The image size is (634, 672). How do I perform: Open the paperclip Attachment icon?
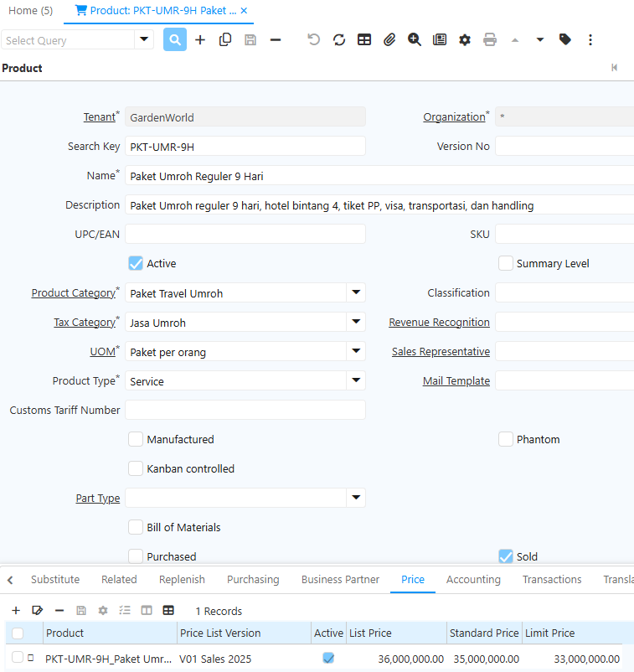click(389, 39)
